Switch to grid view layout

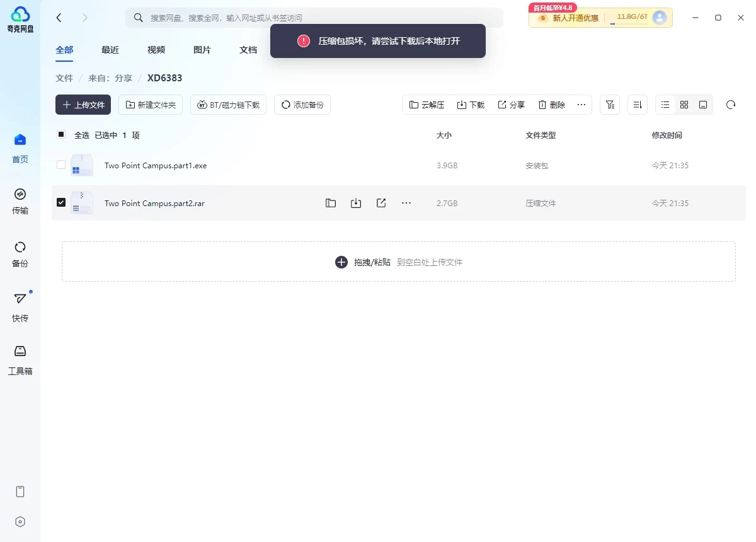click(684, 105)
